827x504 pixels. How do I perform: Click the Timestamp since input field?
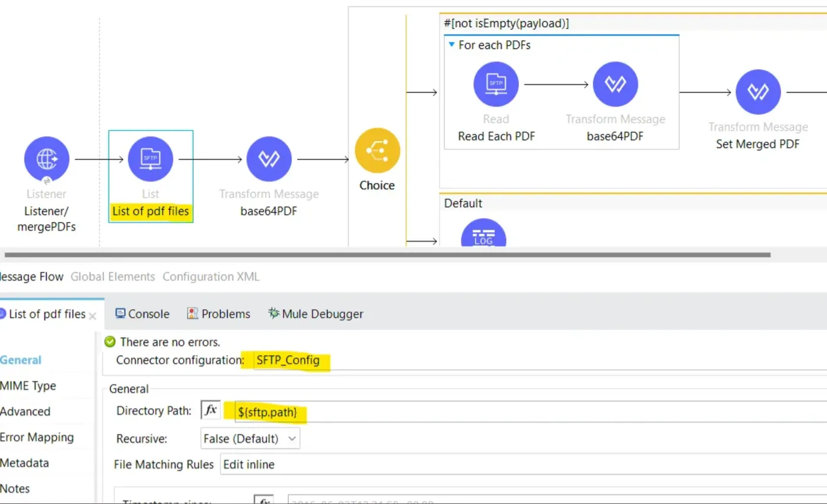(x=557, y=499)
